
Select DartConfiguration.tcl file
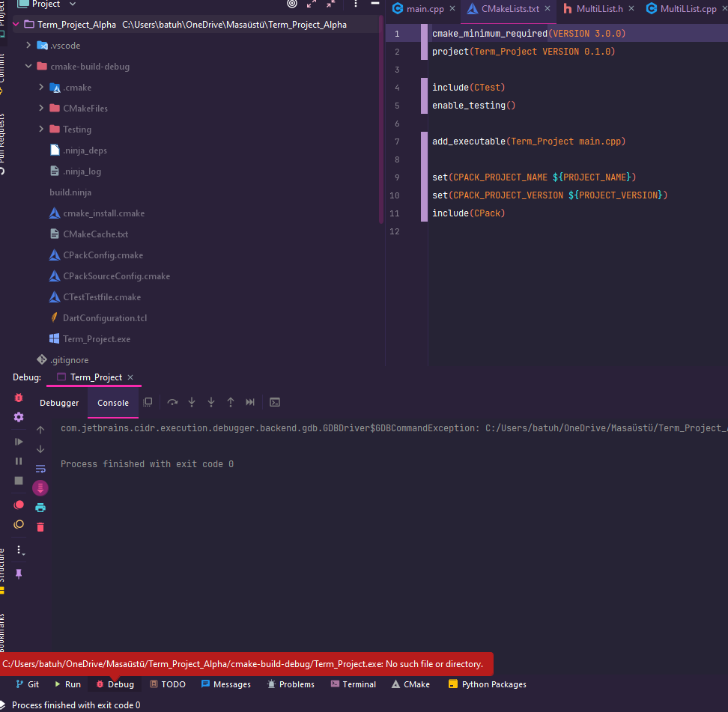pyautogui.click(x=104, y=318)
